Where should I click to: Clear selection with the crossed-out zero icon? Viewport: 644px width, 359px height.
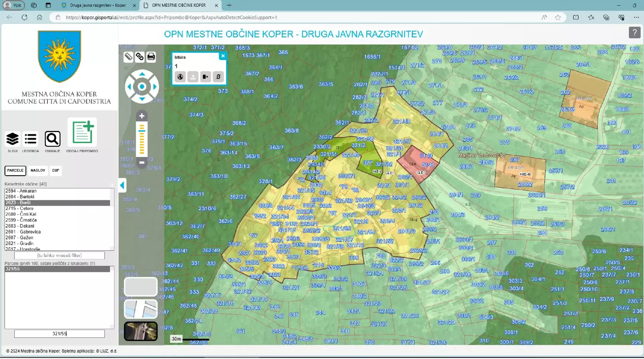coord(218,77)
